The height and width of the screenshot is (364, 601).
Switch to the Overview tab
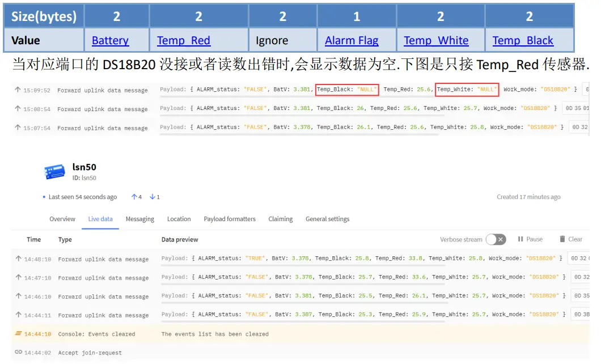click(x=62, y=219)
